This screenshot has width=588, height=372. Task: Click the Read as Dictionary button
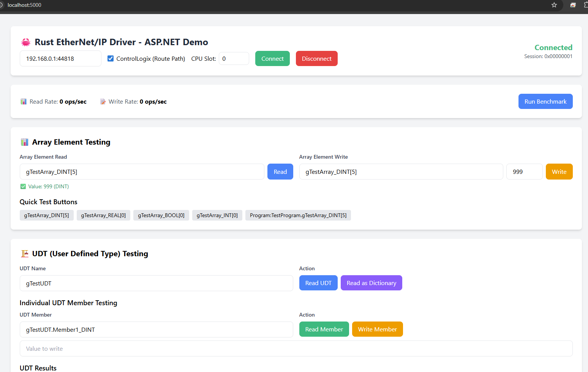[371, 283]
